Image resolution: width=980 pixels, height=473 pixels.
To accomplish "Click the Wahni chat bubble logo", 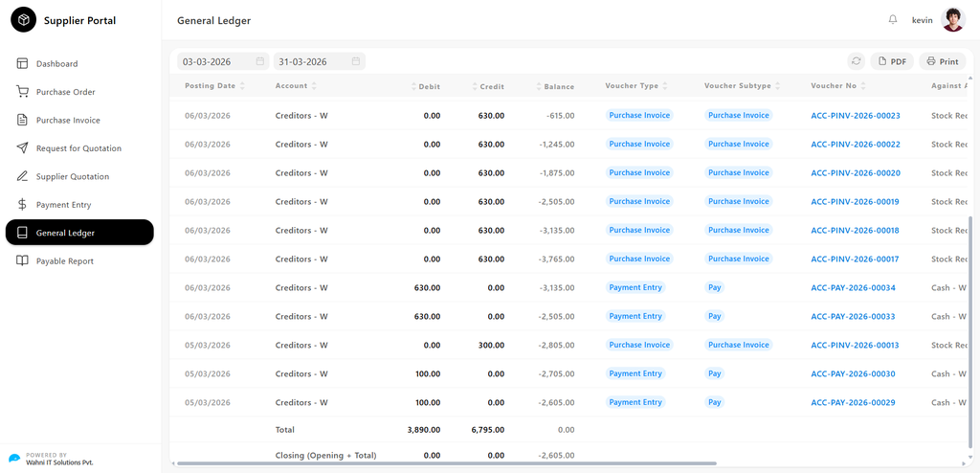I will 14,459.
